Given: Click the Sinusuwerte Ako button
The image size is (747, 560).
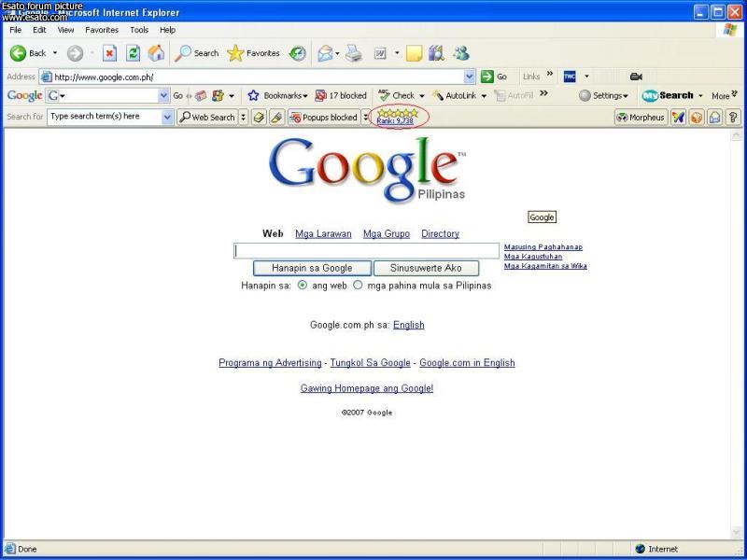Looking at the screenshot, I should (426, 268).
